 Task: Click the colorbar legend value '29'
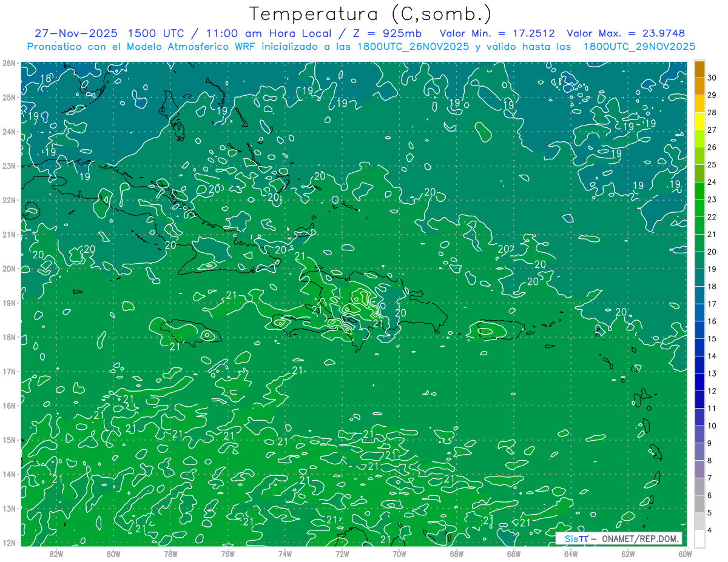(712, 95)
